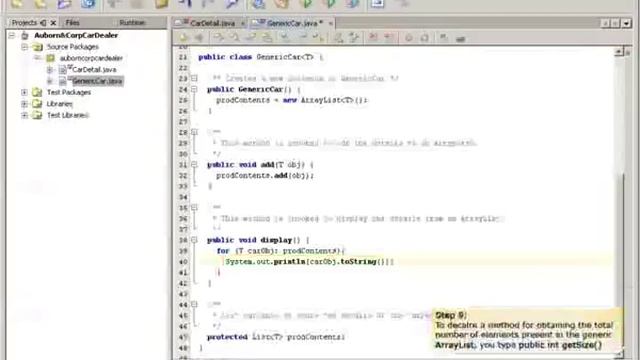Image resolution: width=640 pixels, height=360 pixels.
Task: Select GenericCar.java in the project tree
Action: click(x=97, y=81)
